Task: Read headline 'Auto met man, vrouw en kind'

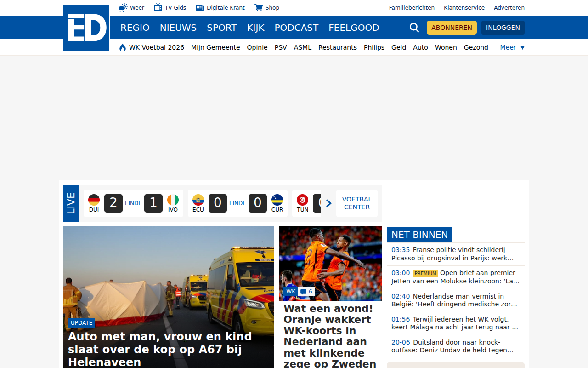Action: (160, 349)
